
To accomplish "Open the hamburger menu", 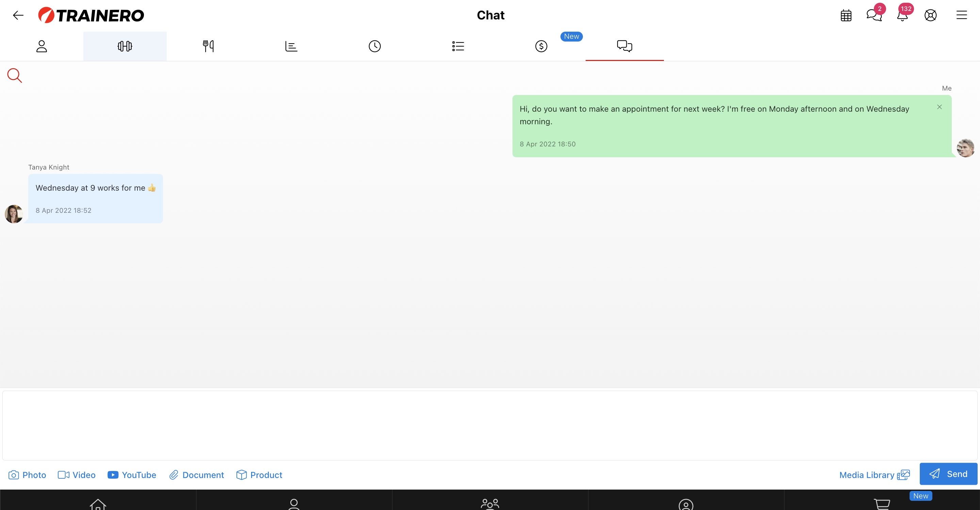I will click(962, 15).
